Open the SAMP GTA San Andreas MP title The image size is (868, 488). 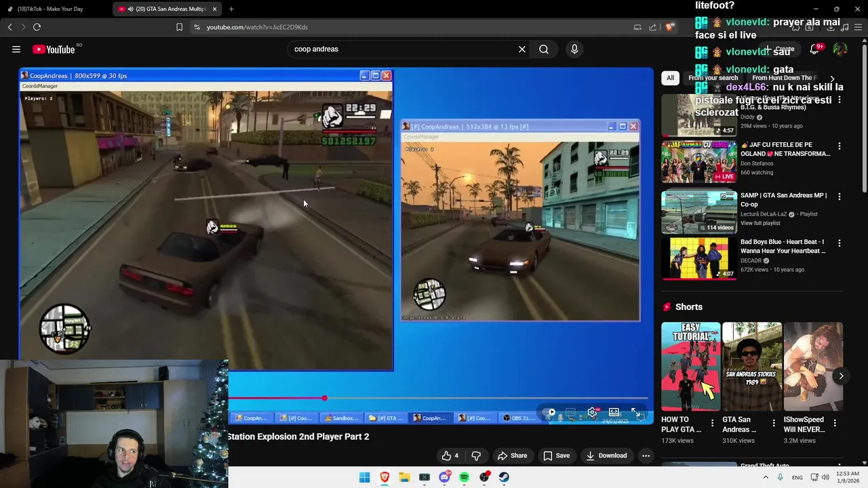coord(783,199)
